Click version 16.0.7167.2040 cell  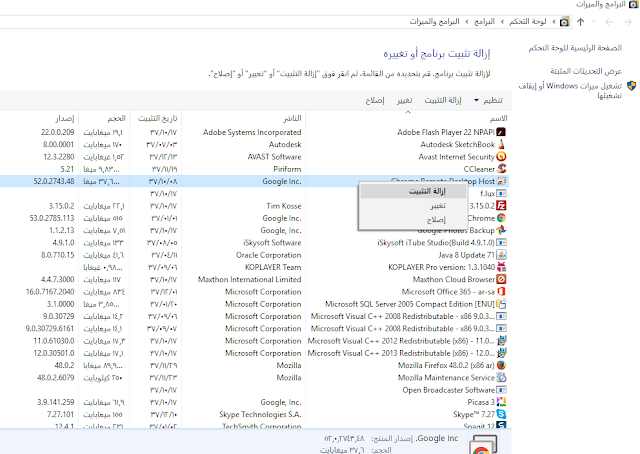(x=50, y=292)
